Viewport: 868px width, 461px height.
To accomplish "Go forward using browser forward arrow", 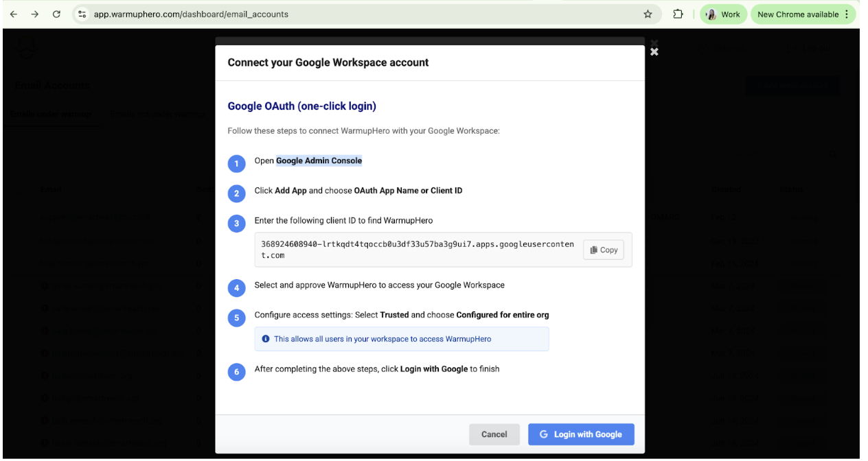I will (x=35, y=14).
